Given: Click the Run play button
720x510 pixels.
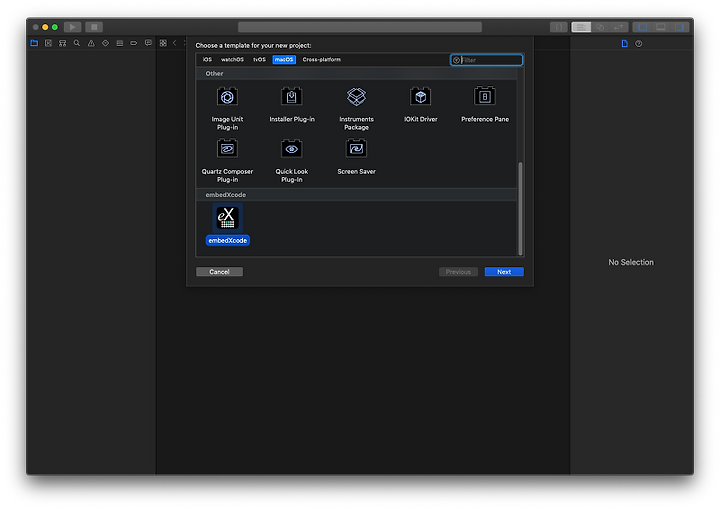Looking at the screenshot, I should (x=73, y=27).
